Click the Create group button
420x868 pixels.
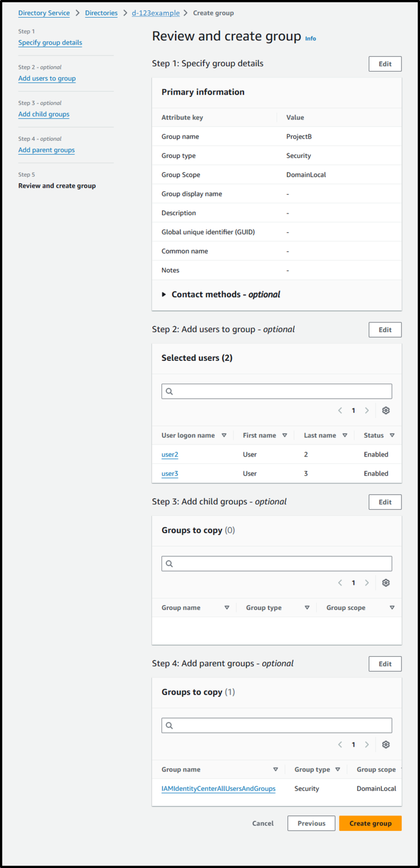pos(370,823)
